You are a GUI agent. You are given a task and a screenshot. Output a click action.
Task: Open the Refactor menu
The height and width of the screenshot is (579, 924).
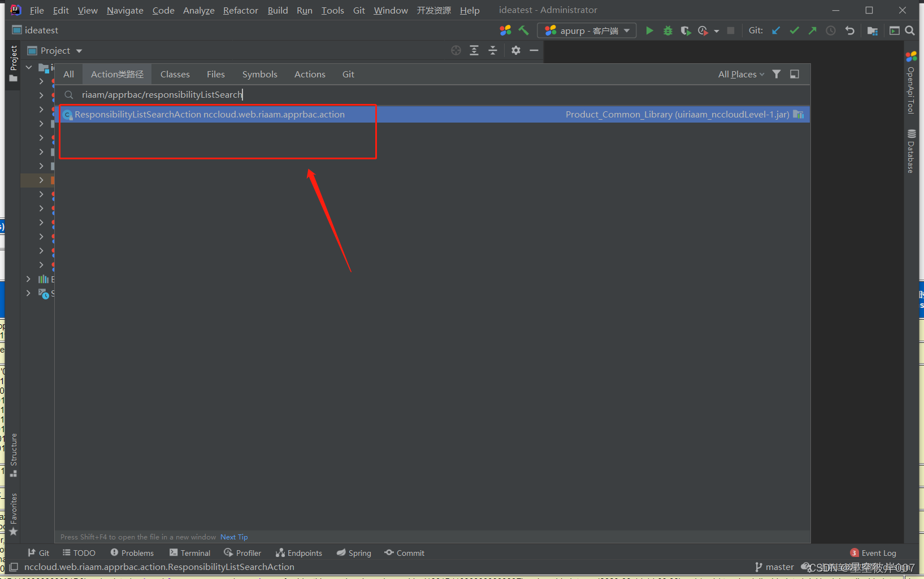click(x=240, y=10)
